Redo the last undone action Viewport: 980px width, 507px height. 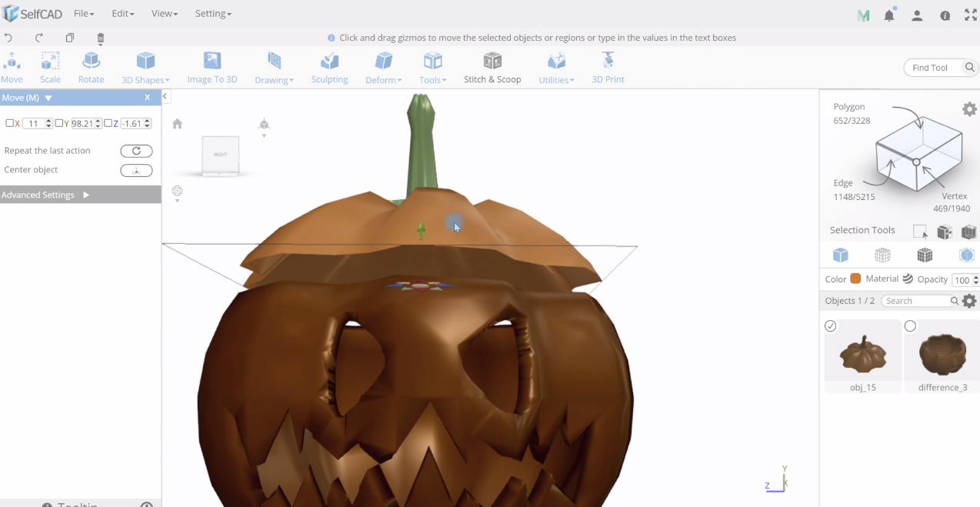(x=39, y=38)
